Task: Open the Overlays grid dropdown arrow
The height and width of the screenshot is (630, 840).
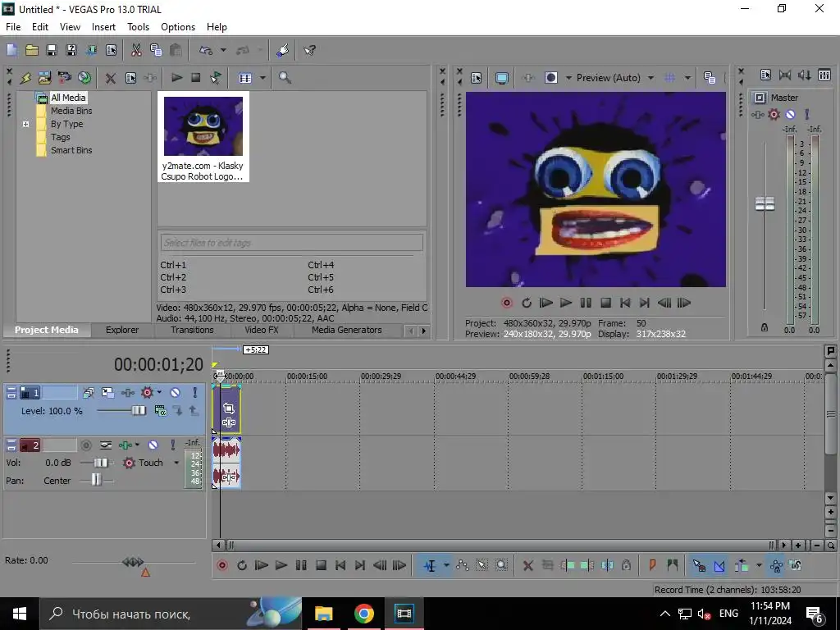Action: pyautogui.click(x=687, y=78)
